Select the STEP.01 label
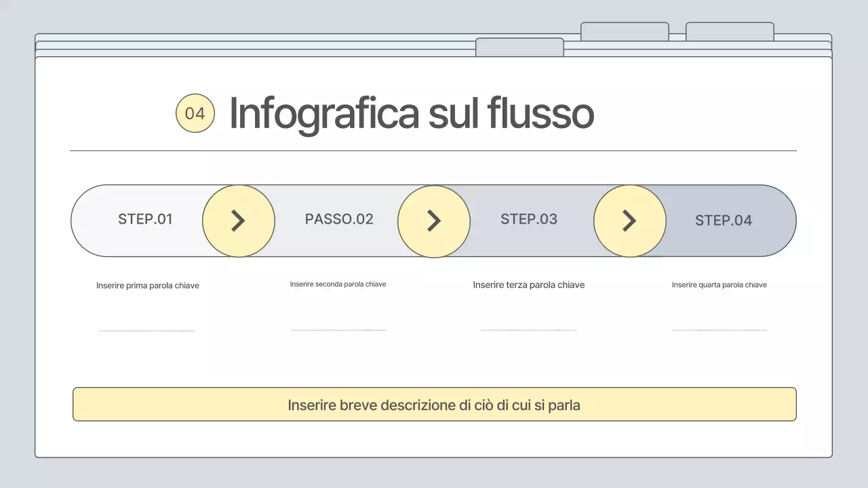Image resolution: width=868 pixels, height=488 pixels. (x=145, y=220)
